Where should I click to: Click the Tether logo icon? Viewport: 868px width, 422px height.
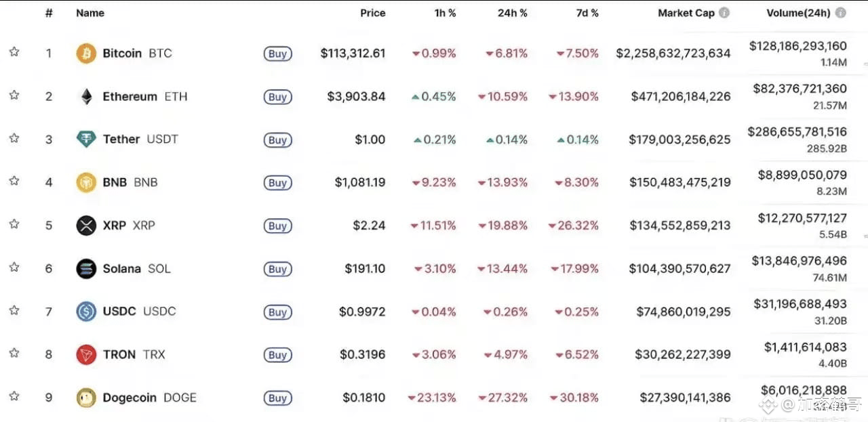86,140
